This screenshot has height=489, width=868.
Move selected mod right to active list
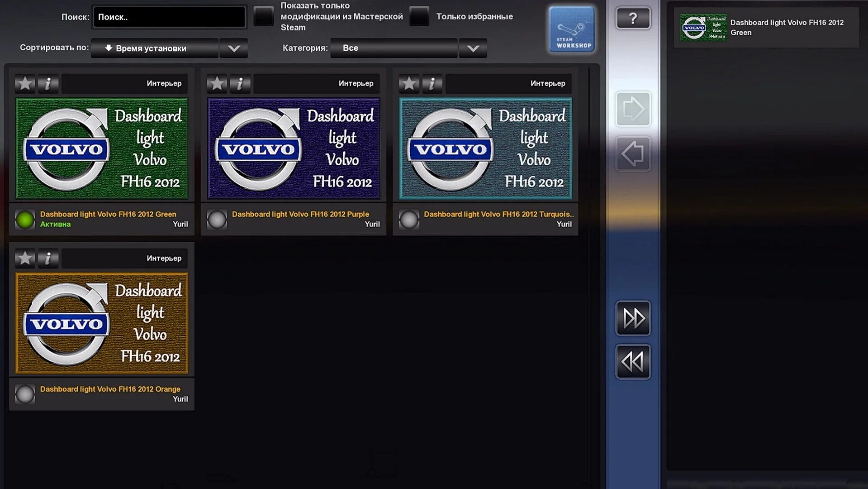[633, 109]
